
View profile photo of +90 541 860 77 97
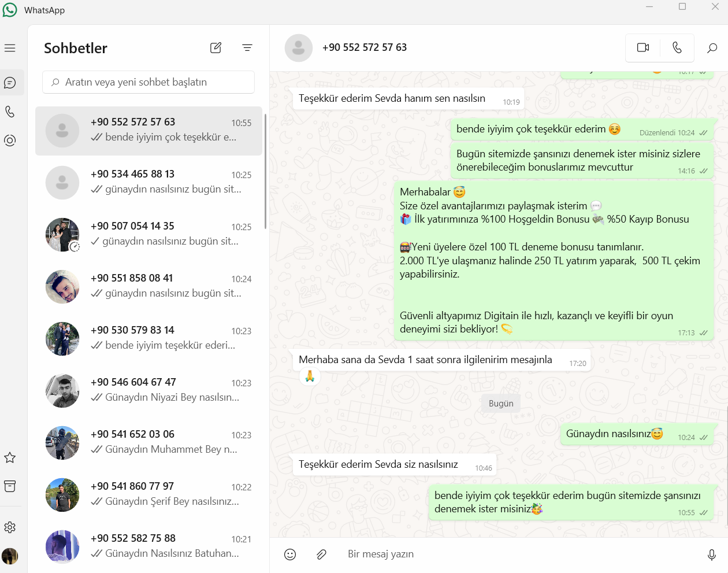click(62, 495)
